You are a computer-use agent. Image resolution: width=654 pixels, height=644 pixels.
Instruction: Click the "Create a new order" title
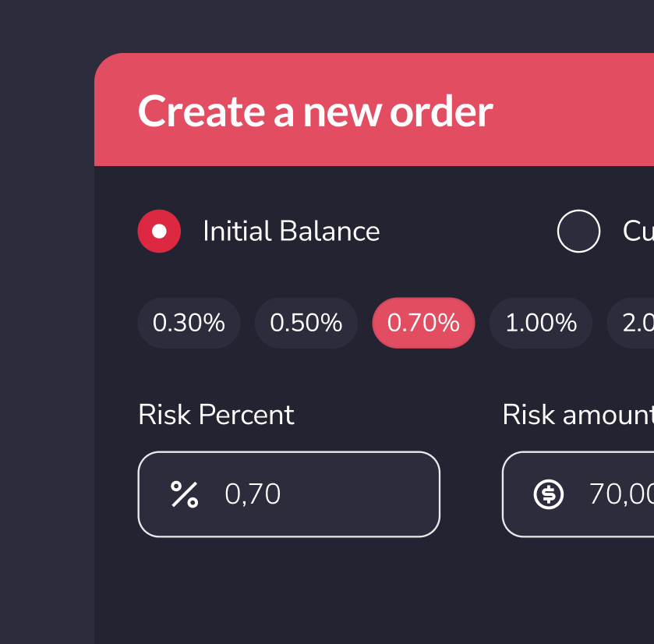pos(315,111)
